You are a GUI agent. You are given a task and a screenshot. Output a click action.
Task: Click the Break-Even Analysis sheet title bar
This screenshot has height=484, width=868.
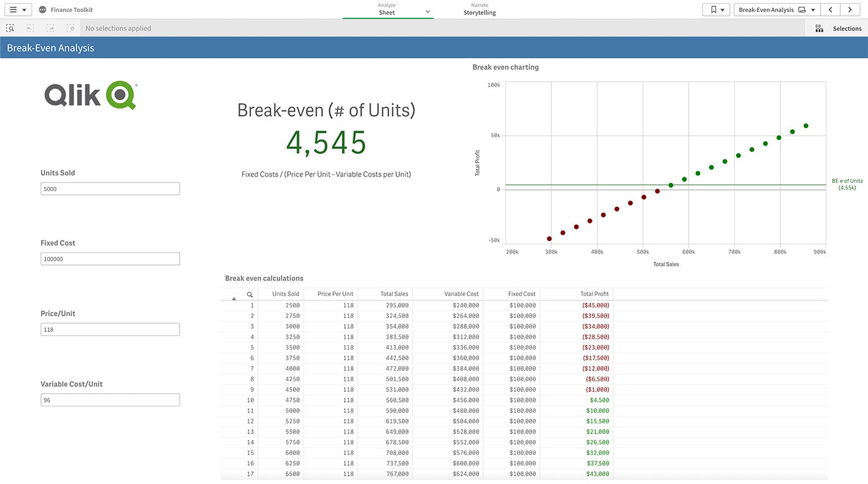(434, 48)
